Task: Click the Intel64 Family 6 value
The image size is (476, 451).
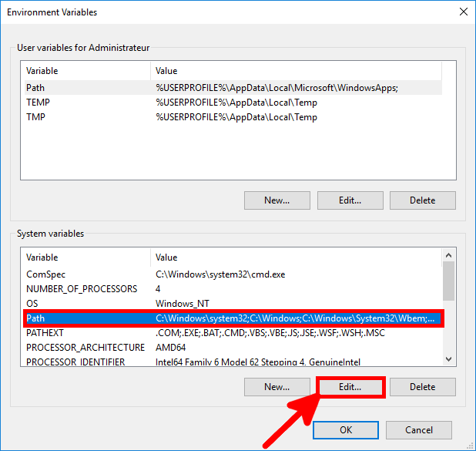Action: [x=258, y=362]
